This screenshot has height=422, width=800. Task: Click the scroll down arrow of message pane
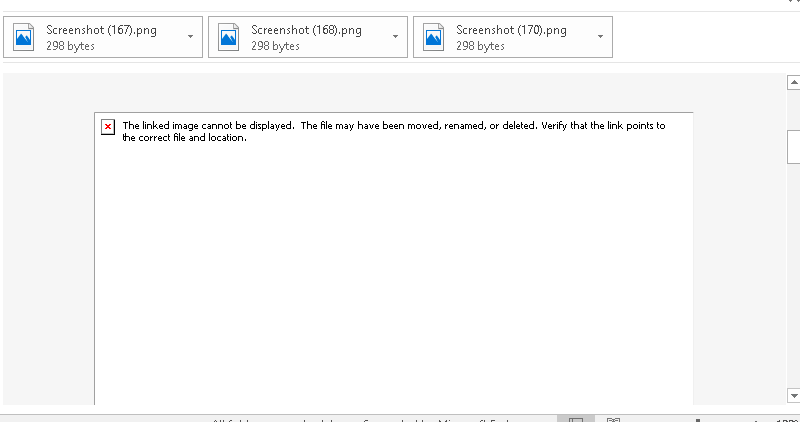click(x=793, y=395)
